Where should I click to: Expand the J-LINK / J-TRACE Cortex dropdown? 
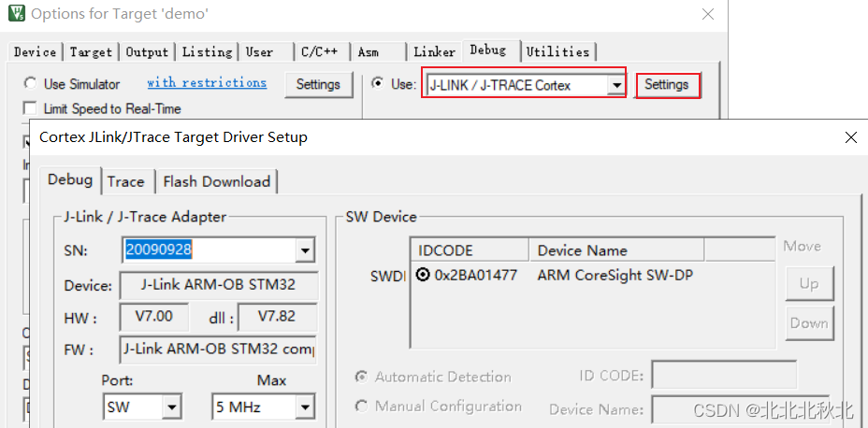point(615,86)
